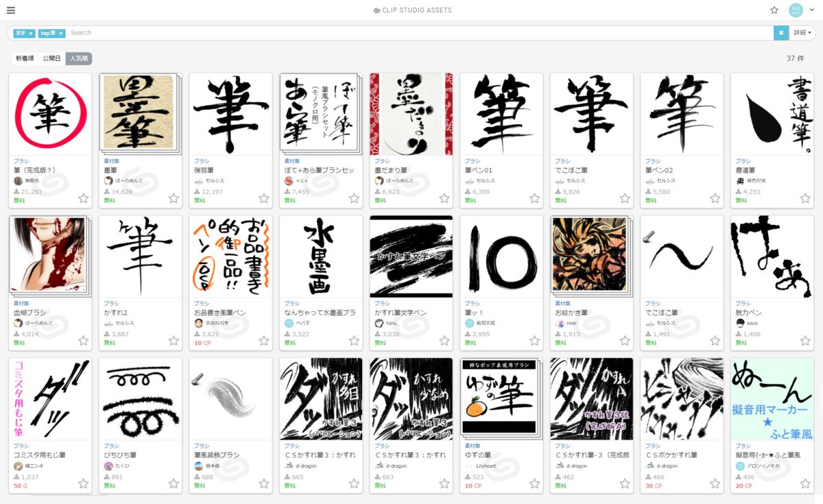Click CLIP STUDIO ASSETS logo

coord(411,10)
